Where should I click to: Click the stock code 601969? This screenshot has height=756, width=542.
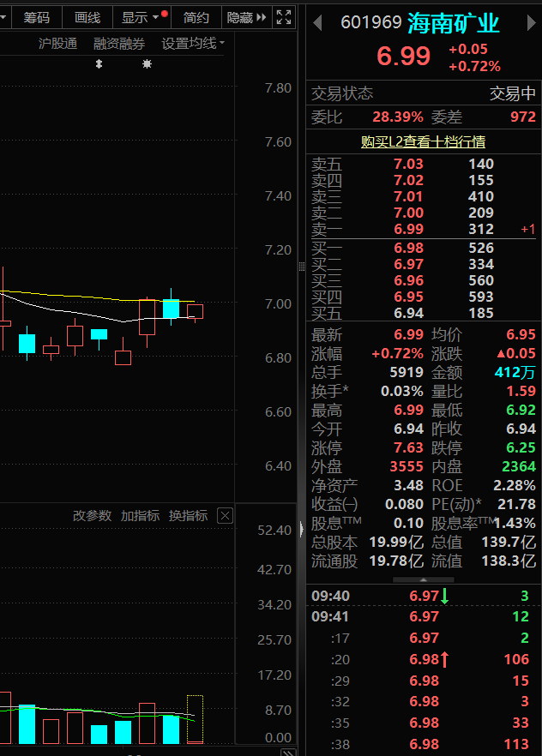(x=370, y=22)
